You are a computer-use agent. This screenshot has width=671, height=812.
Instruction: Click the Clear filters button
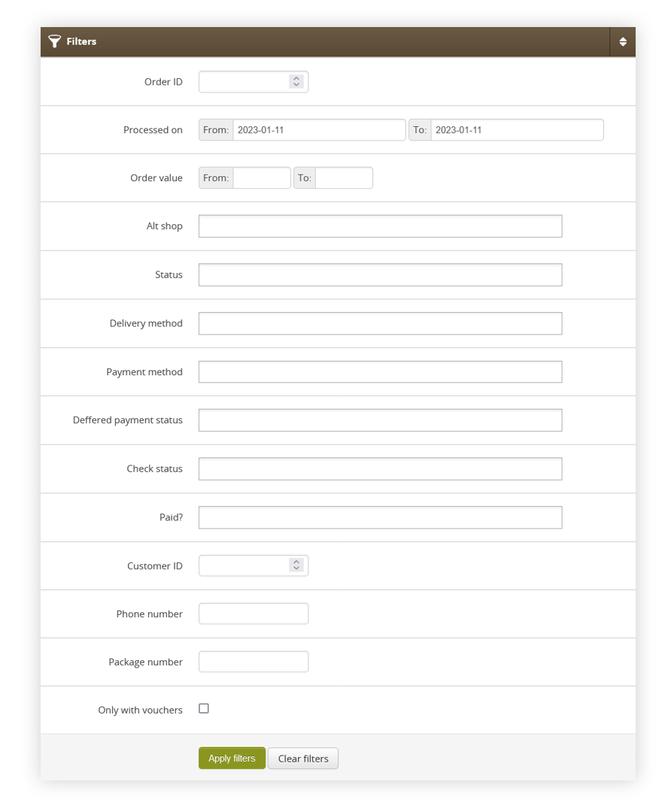coord(303,759)
